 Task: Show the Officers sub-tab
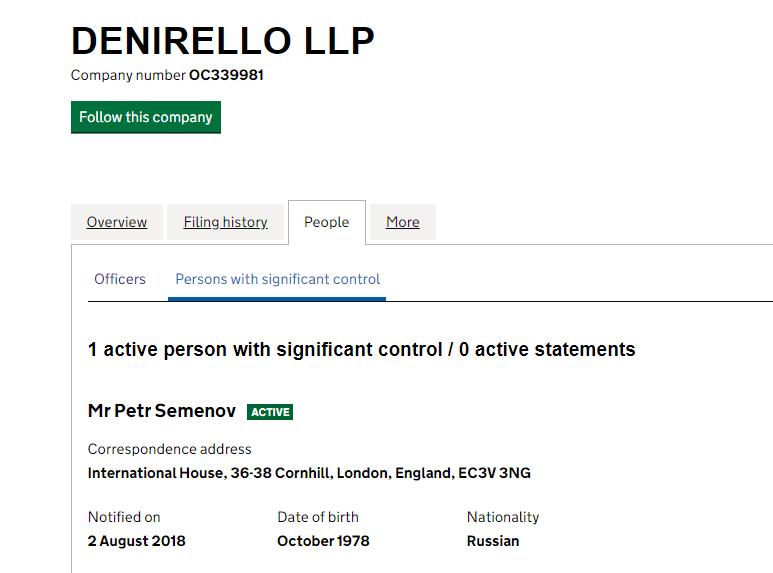click(x=120, y=279)
